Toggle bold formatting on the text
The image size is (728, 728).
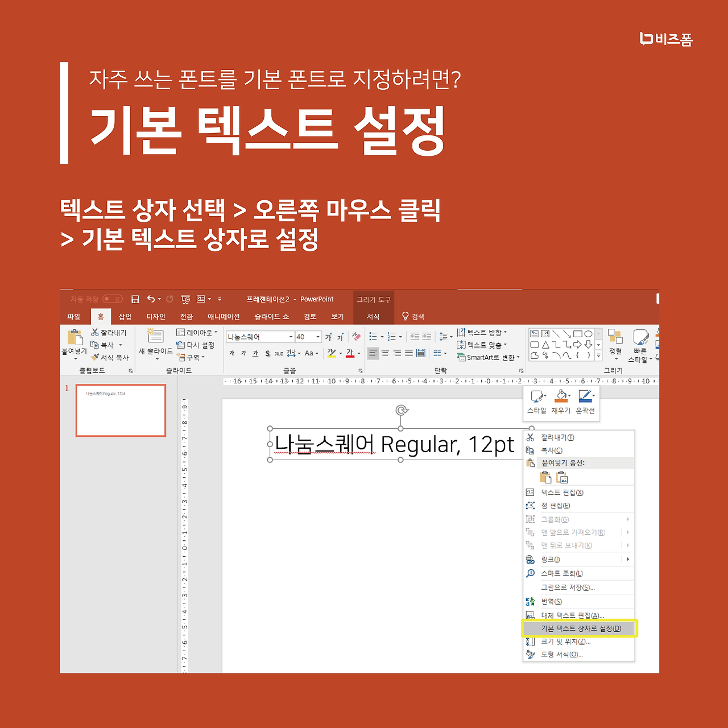(x=232, y=353)
